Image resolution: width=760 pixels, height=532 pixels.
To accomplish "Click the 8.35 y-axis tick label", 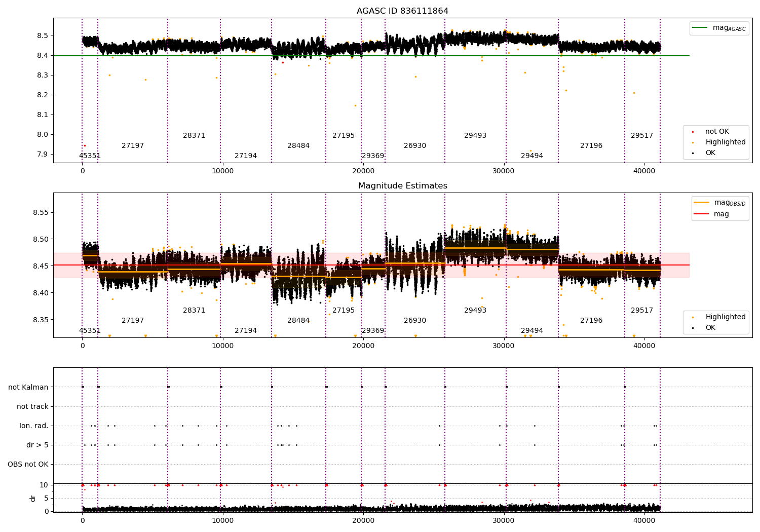I will (x=40, y=320).
